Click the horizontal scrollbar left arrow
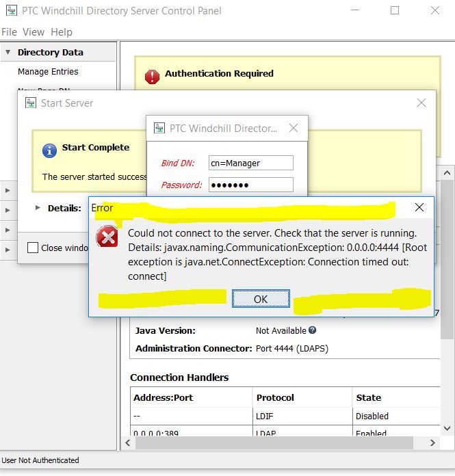The width and height of the screenshot is (455, 476). point(128,443)
